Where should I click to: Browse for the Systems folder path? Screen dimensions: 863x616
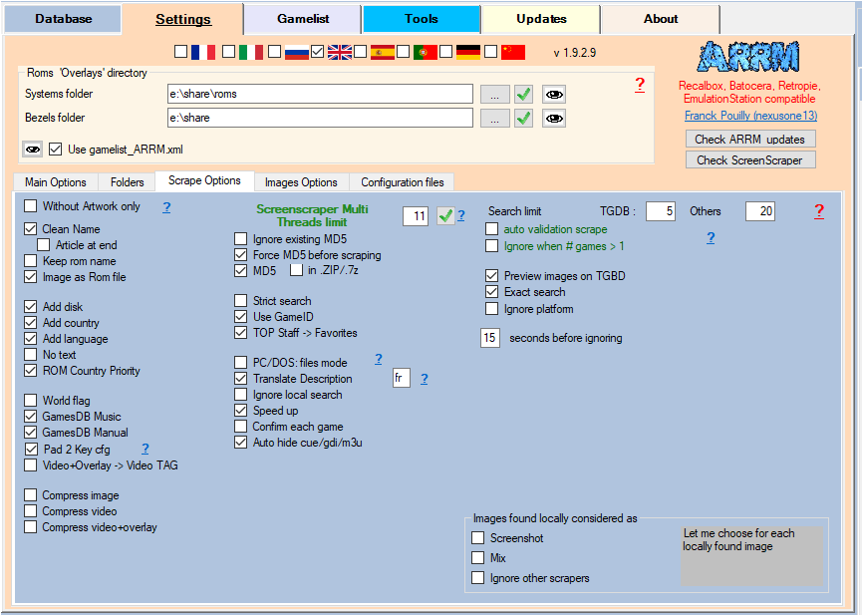pos(494,94)
